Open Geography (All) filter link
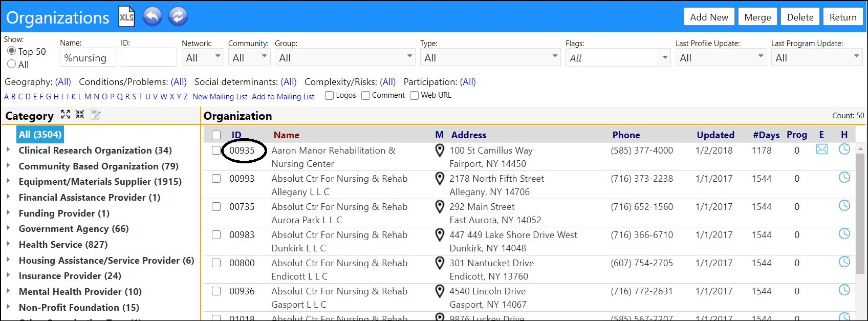The height and width of the screenshot is (321, 868). [x=63, y=82]
